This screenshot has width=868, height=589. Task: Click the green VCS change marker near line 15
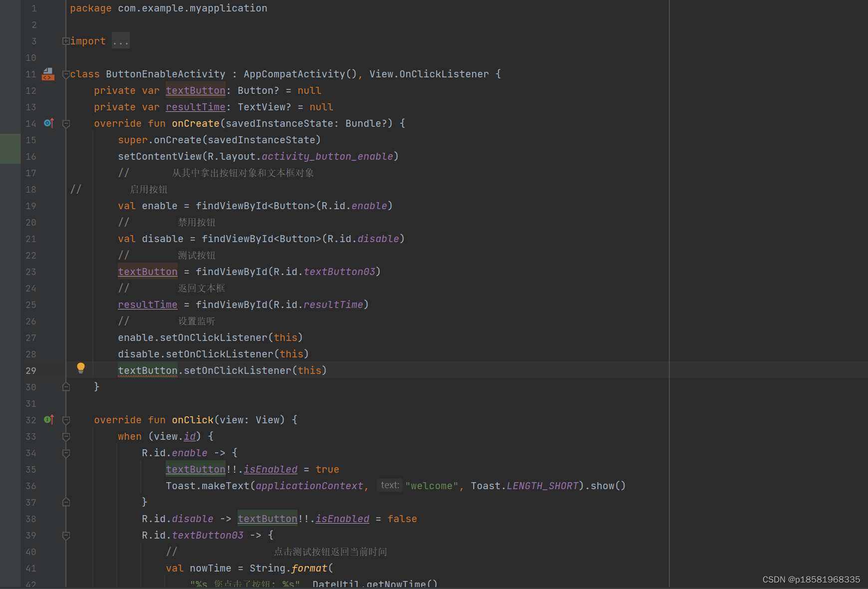(10, 148)
